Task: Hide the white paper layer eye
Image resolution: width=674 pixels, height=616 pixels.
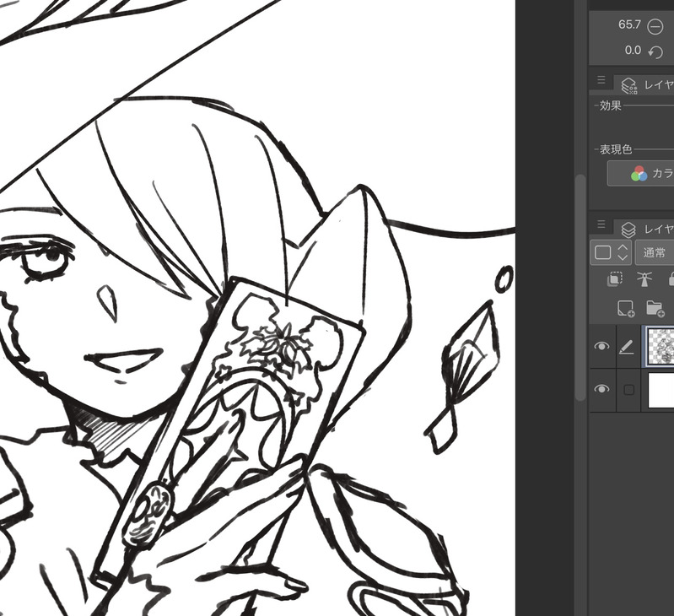Action: [x=601, y=389]
